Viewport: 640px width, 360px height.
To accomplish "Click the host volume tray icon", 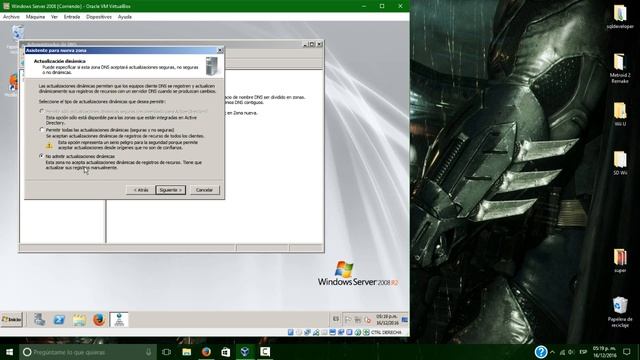I will click(x=571, y=352).
